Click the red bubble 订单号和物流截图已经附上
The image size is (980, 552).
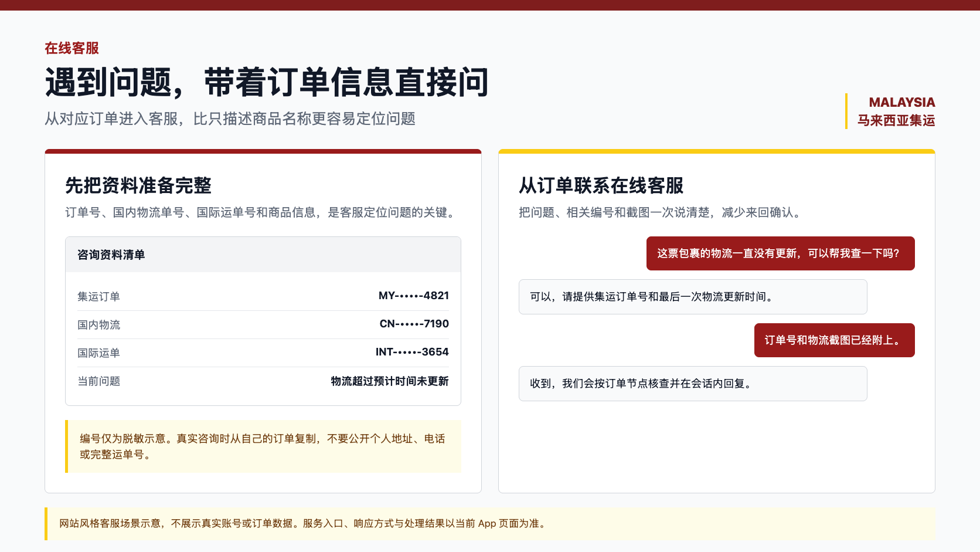(835, 340)
